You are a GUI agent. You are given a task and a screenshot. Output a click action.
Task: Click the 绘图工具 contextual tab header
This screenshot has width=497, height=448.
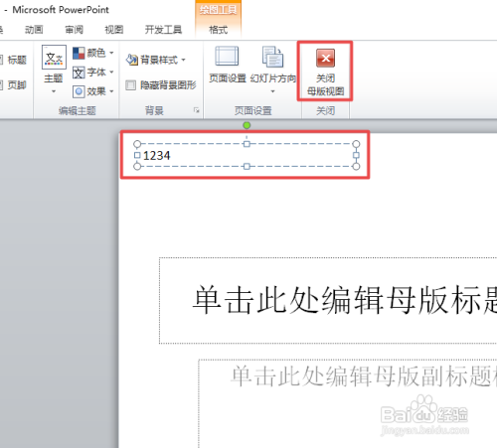[x=218, y=10]
